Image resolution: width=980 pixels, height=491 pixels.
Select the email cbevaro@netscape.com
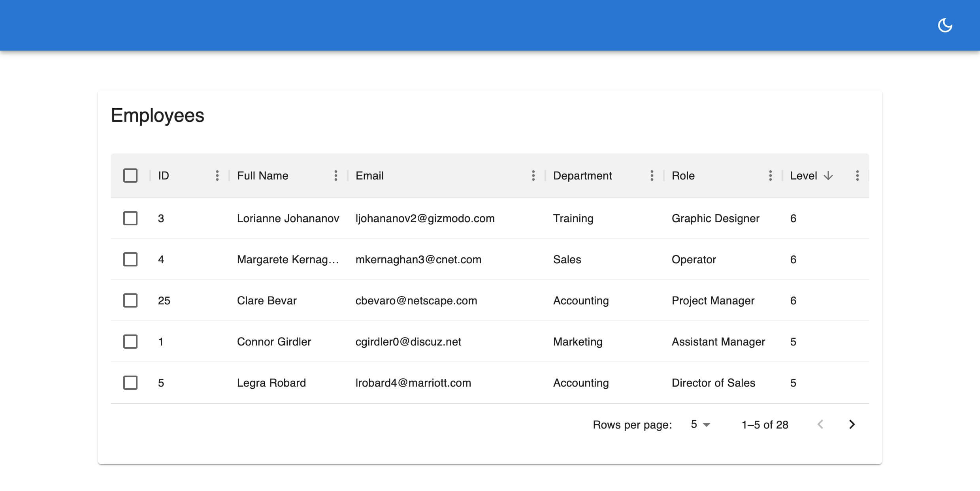pos(416,300)
